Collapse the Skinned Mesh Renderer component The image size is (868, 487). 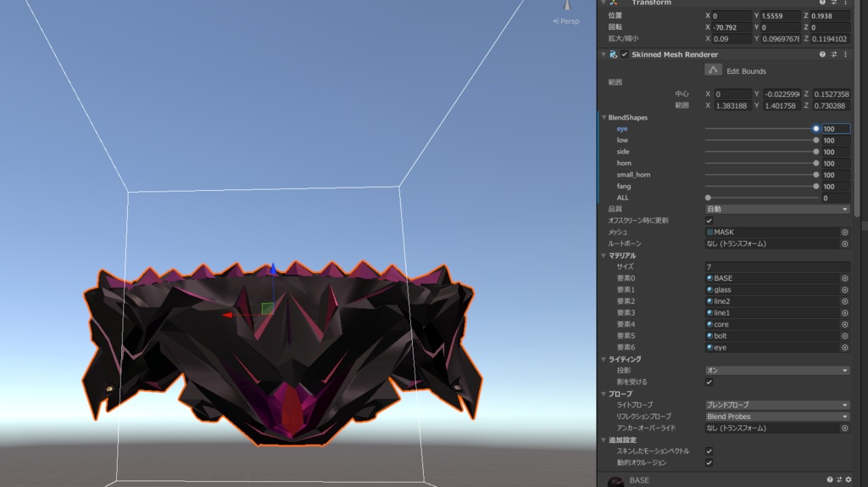(x=604, y=54)
